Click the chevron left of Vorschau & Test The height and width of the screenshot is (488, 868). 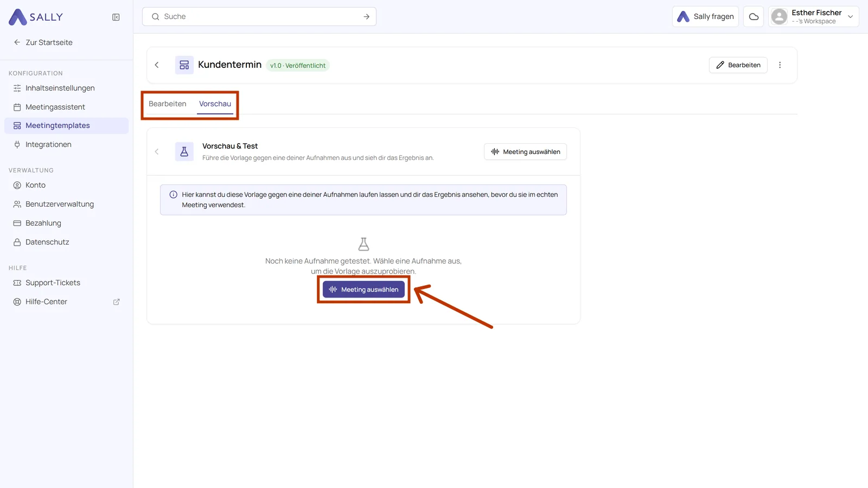click(157, 152)
